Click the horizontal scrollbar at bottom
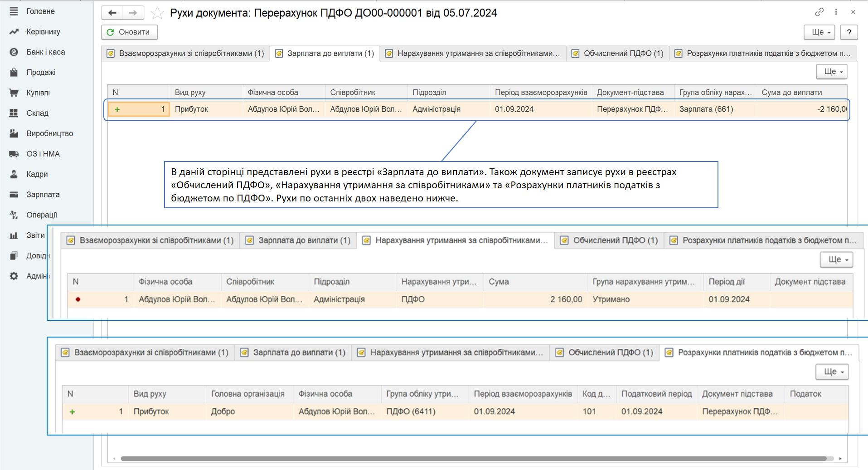The image size is (868, 470). click(x=474, y=459)
